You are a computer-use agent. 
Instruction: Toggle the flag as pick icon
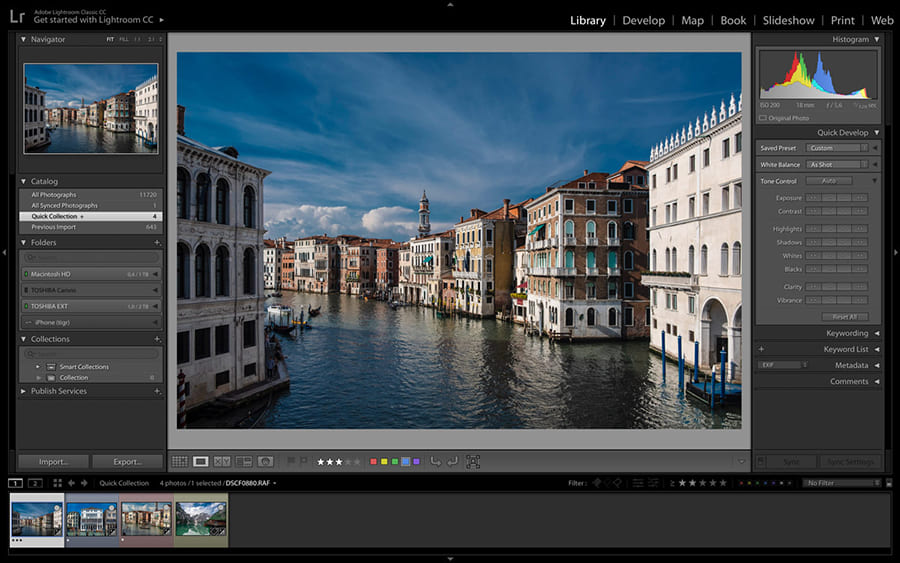pyautogui.click(x=291, y=461)
